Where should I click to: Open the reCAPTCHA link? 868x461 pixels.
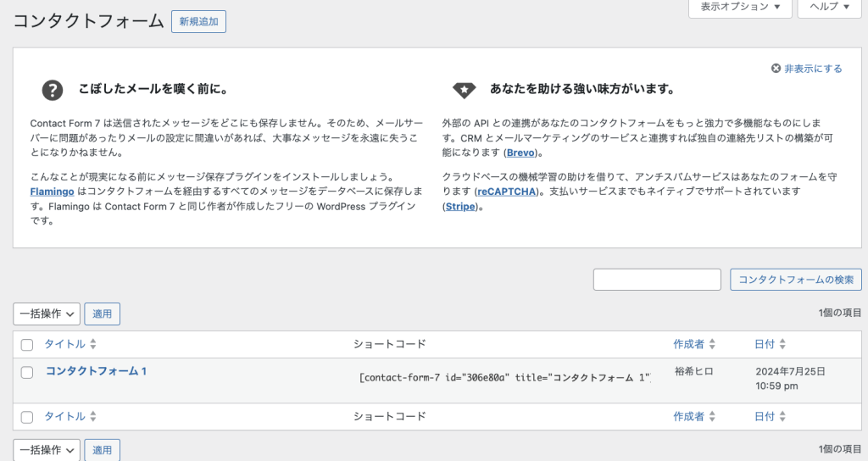[507, 192]
